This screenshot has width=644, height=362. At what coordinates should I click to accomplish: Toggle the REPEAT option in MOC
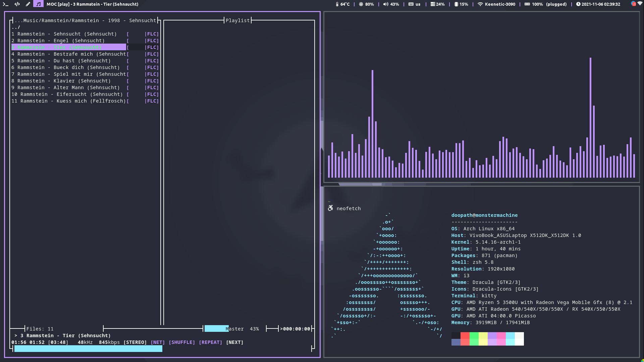pos(210,342)
